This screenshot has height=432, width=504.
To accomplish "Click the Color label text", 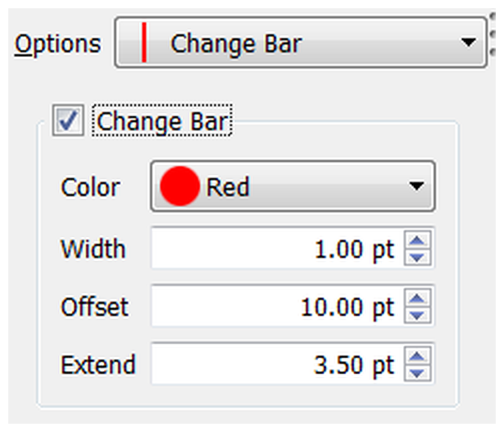I will (90, 187).
